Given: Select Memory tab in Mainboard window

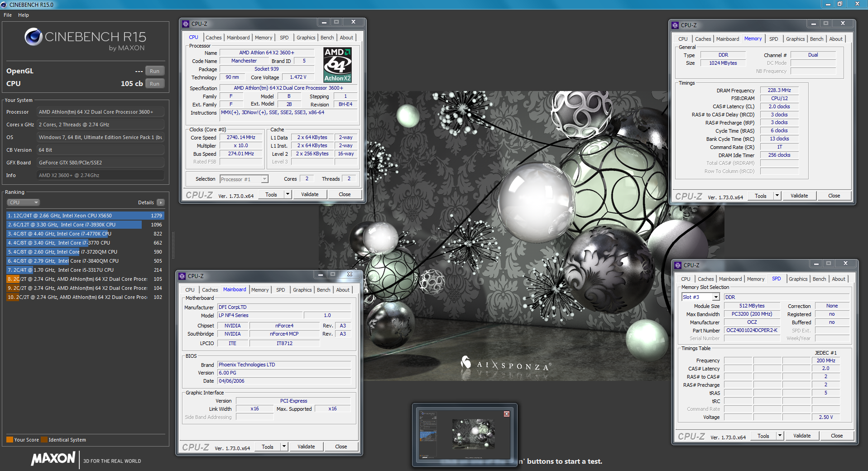Looking at the screenshot, I should point(260,290).
